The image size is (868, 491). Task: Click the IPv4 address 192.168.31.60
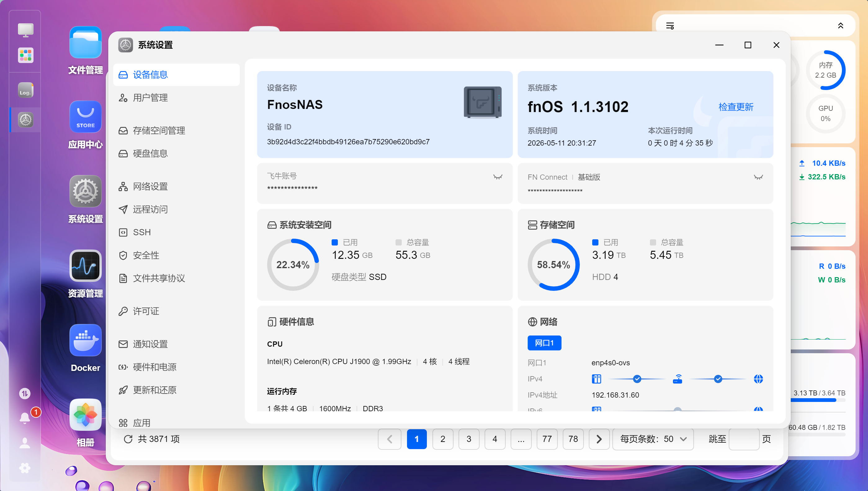click(x=615, y=395)
